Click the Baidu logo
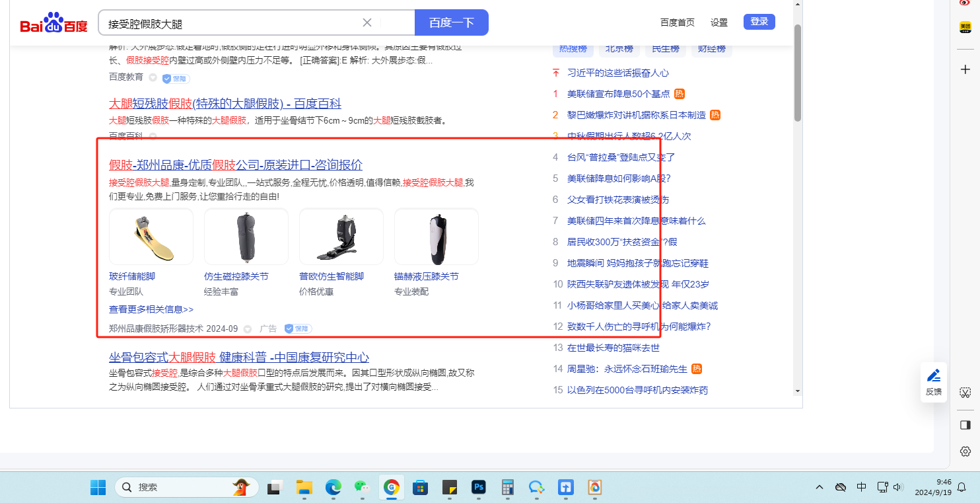Image resolution: width=980 pixels, height=503 pixels. (x=54, y=23)
